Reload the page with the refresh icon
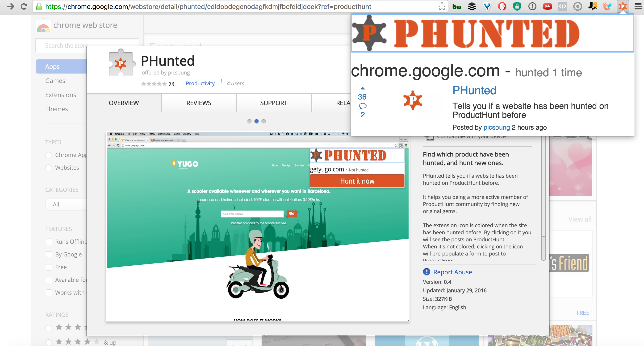Viewport: 644px width, 346px height. [24, 6]
